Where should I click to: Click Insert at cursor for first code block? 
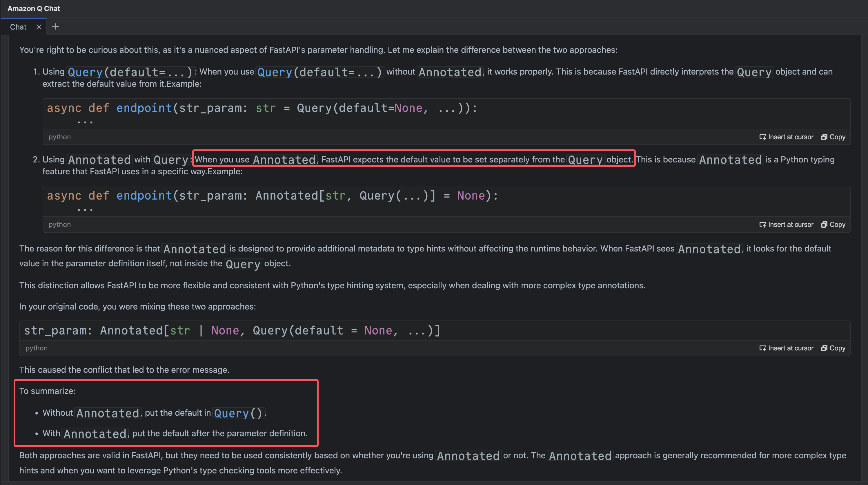[786, 137]
